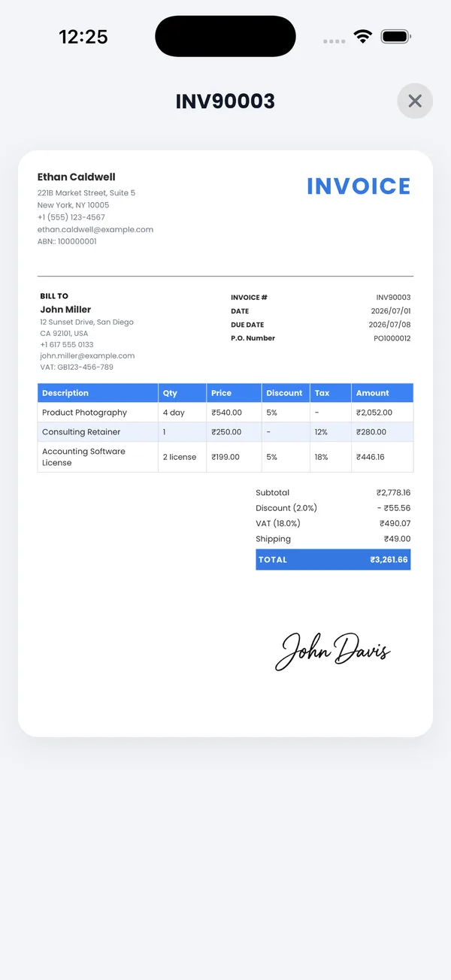Tap the blue INVOICE heading
The height and width of the screenshot is (980, 451).
pos(359,186)
